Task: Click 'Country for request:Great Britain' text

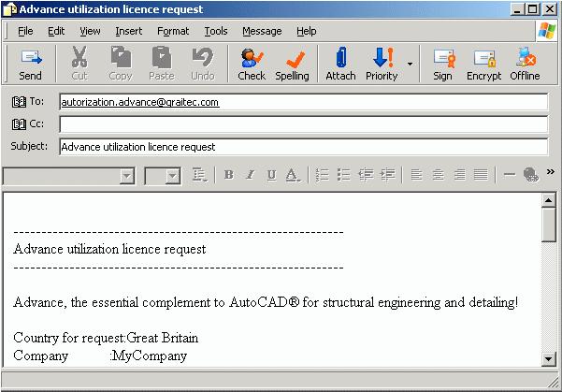Action: pos(106,338)
